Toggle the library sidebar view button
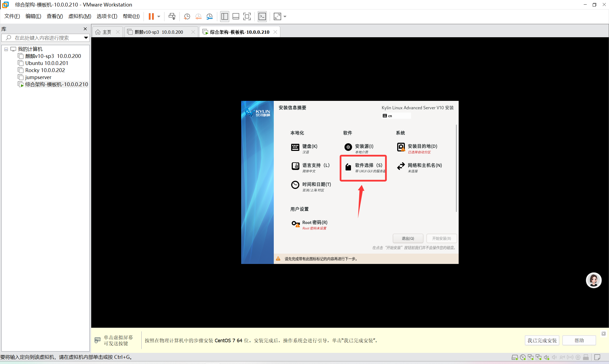Viewport: 609px width, 364px height. point(225,17)
